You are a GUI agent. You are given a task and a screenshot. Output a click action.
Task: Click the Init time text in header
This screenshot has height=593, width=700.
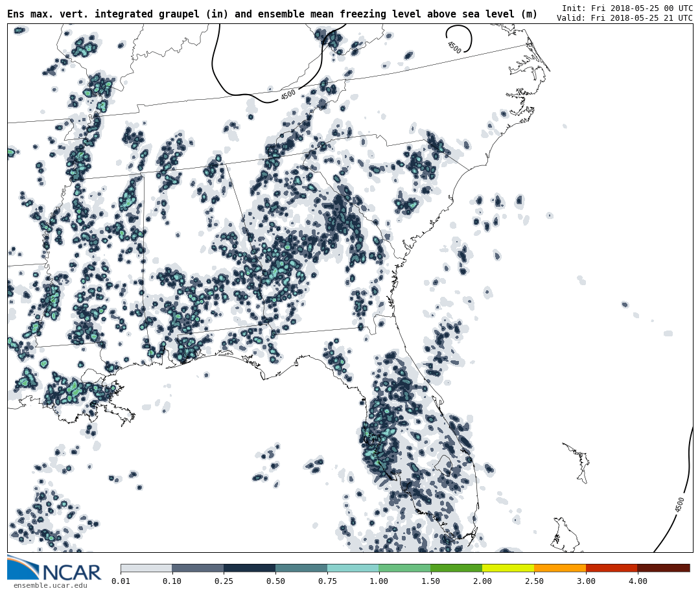pos(627,8)
